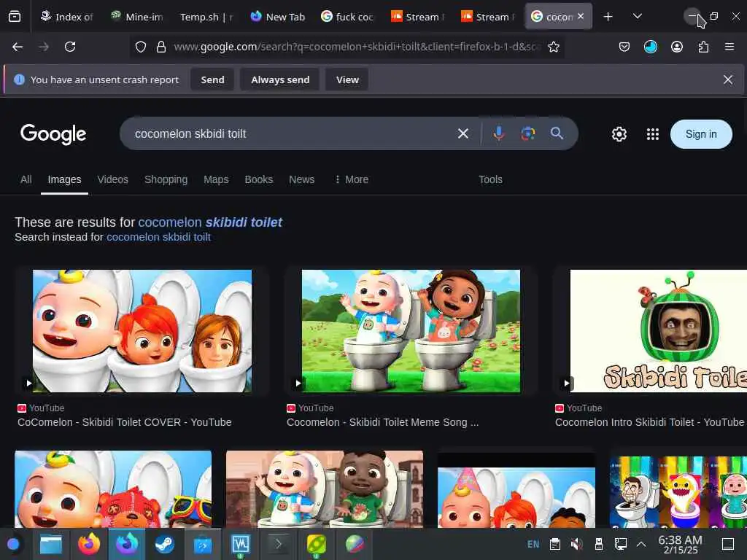Open new browser tab
This screenshot has width=747, height=560.
pyautogui.click(x=608, y=17)
